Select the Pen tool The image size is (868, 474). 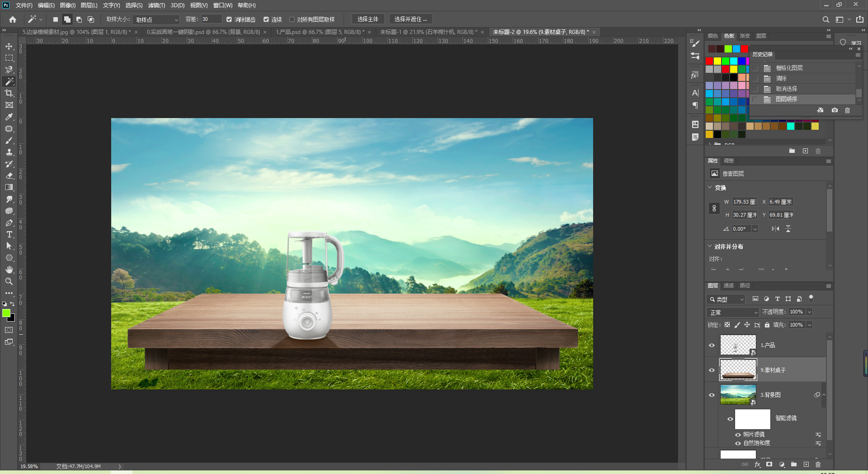pyautogui.click(x=9, y=223)
